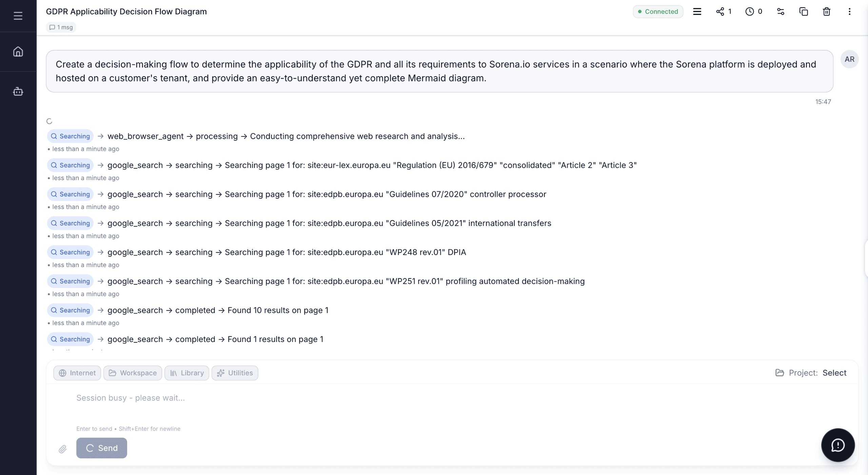Open the three-dot more options menu
868x475 pixels.
849,12
